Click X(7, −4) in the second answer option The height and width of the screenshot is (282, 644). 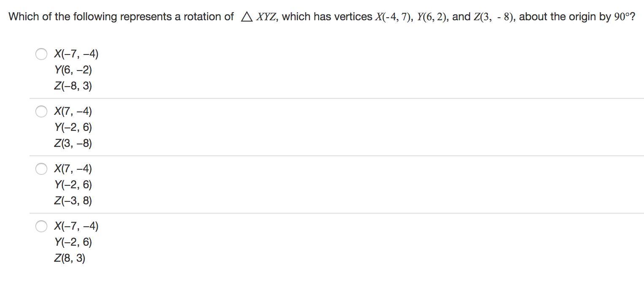pyautogui.click(x=73, y=111)
